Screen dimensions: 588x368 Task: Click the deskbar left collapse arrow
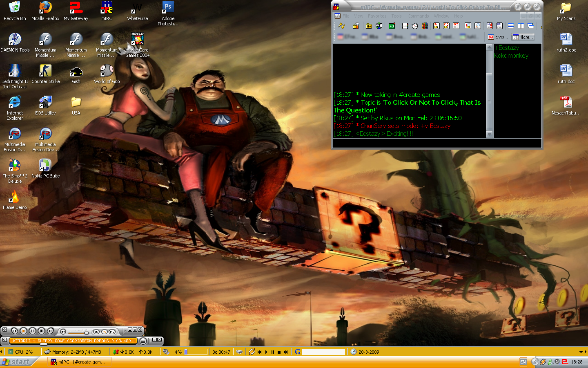(1, 352)
